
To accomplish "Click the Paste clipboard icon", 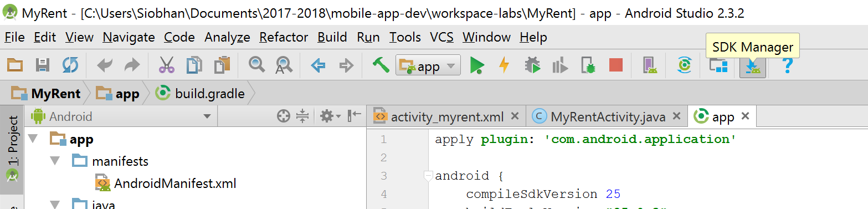I will pos(222,65).
